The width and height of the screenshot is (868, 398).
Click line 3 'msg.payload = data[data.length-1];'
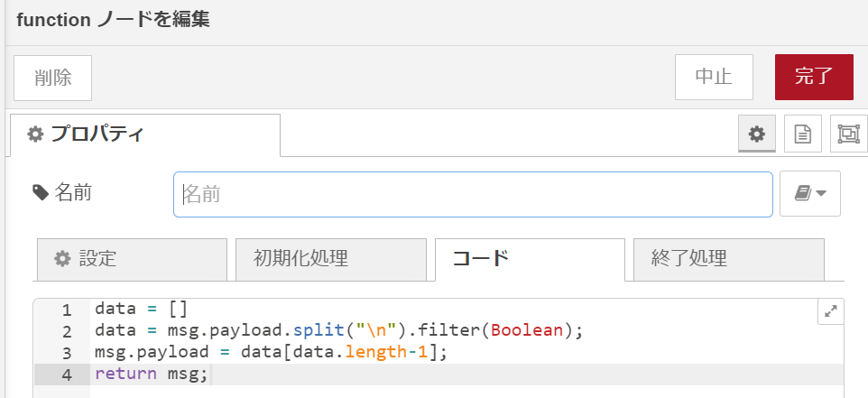click(271, 352)
